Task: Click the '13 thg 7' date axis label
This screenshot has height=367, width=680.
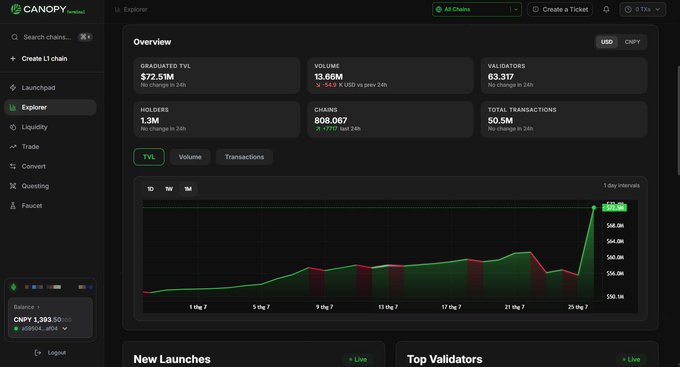Action: pos(388,307)
